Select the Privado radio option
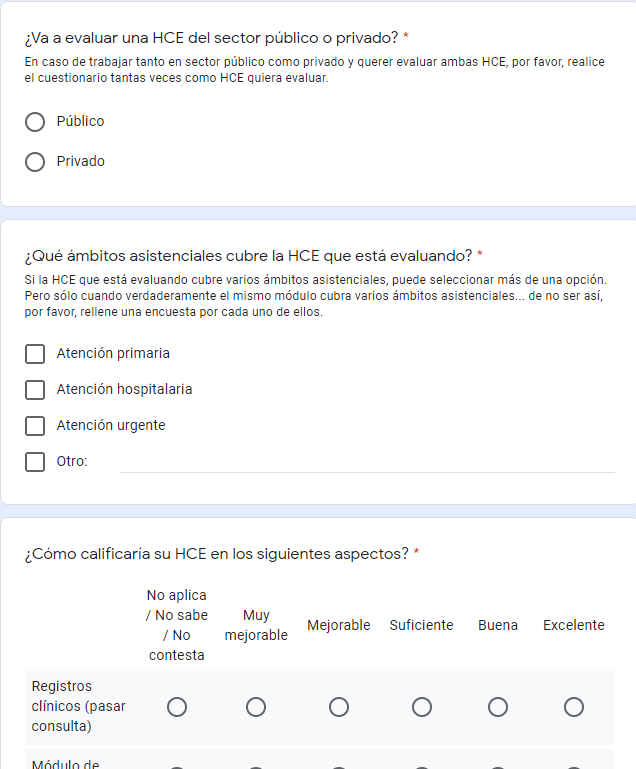 coord(35,162)
